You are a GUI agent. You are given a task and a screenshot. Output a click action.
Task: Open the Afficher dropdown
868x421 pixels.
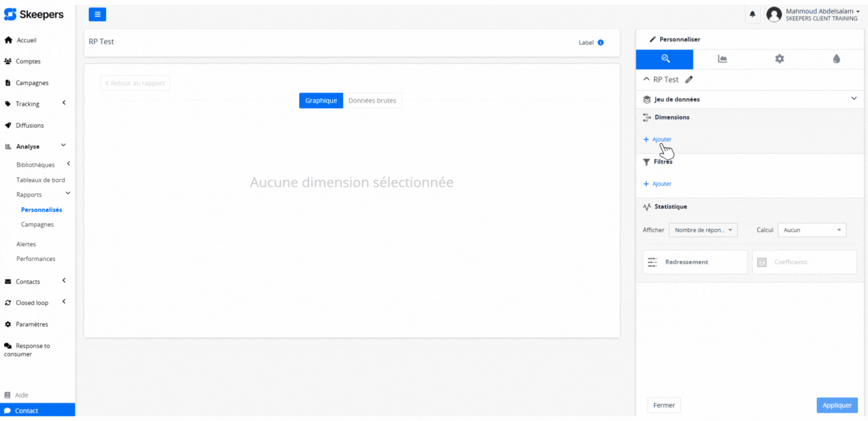(703, 230)
